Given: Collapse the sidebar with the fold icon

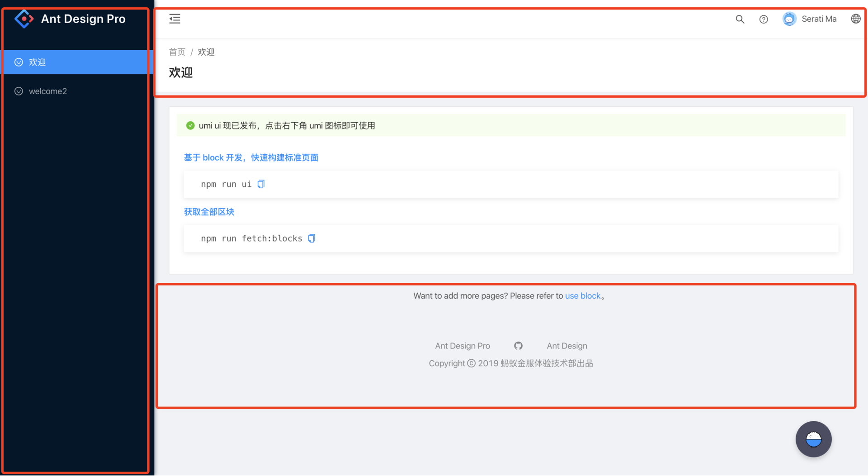Looking at the screenshot, I should pyautogui.click(x=175, y=19).
